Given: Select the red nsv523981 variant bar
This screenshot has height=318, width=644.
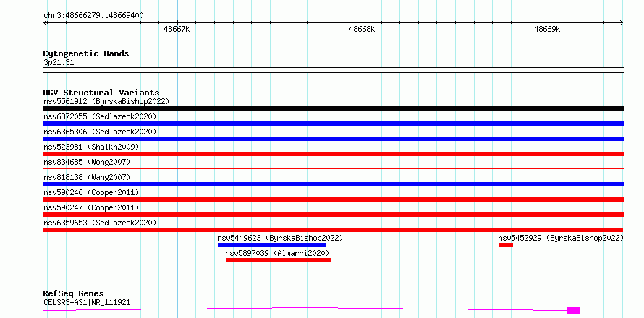Looking at the screenshot, I should [333, 154].
